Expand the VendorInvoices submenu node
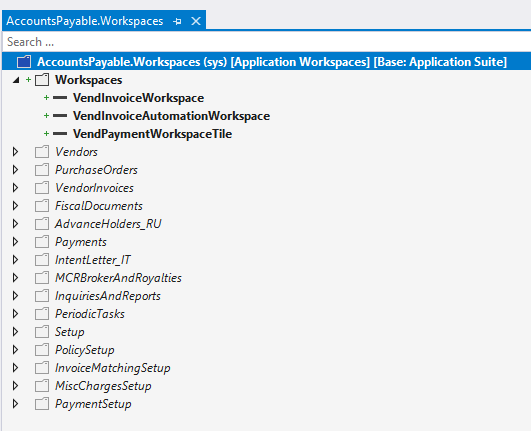 15,188
